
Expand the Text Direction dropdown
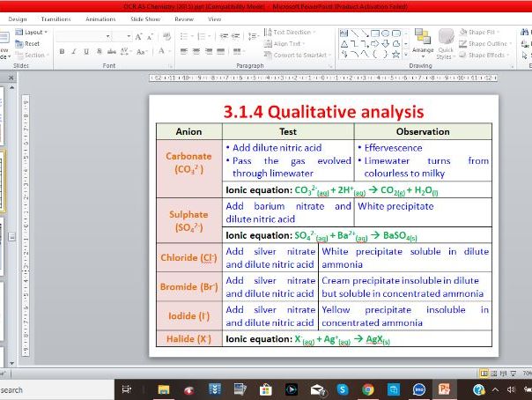[x=292, y=32]
